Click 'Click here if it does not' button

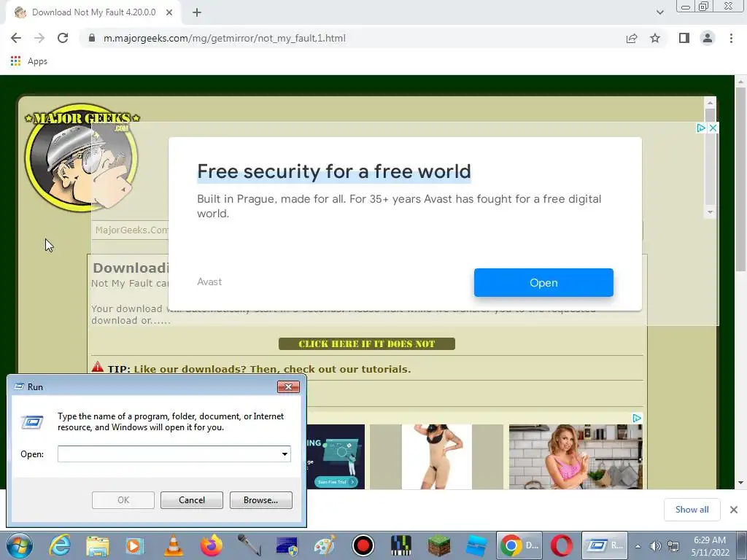(367, 344)
